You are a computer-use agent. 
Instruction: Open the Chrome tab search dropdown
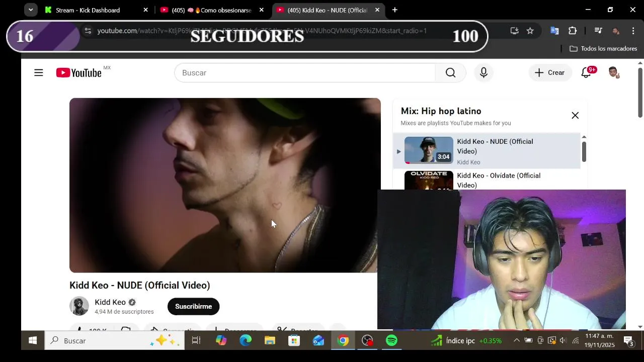(31, 10)
